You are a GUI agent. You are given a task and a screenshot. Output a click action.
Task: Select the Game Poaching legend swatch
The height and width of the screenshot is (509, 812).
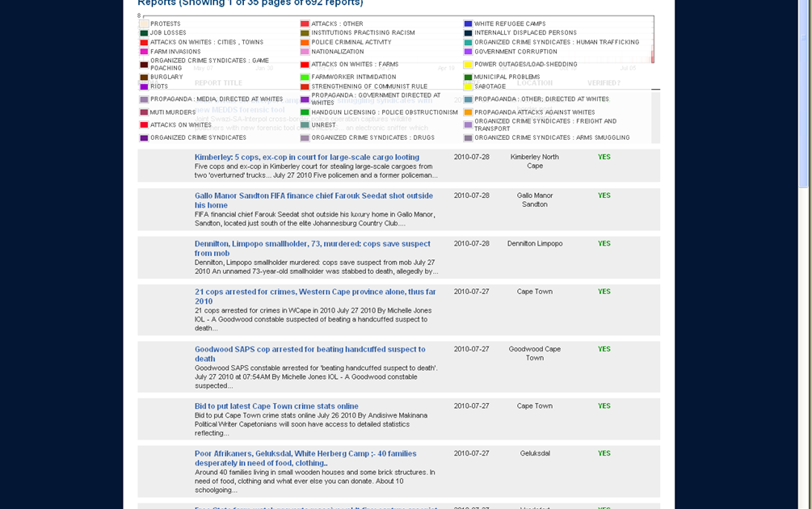click(144, 65)
